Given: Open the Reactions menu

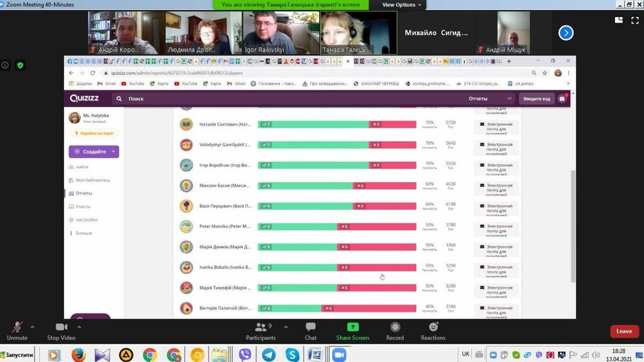Looking at the screenshot, I should 433,331.
